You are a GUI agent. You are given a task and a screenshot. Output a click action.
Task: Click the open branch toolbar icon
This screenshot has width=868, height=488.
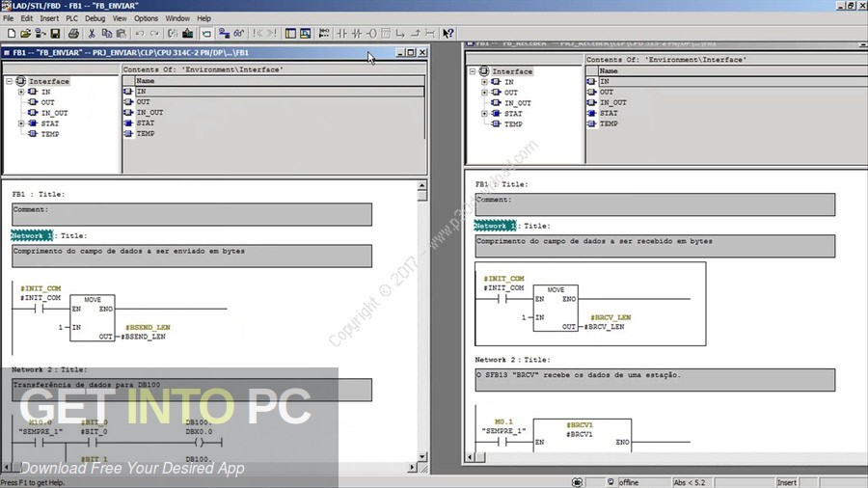pos(400,34)
